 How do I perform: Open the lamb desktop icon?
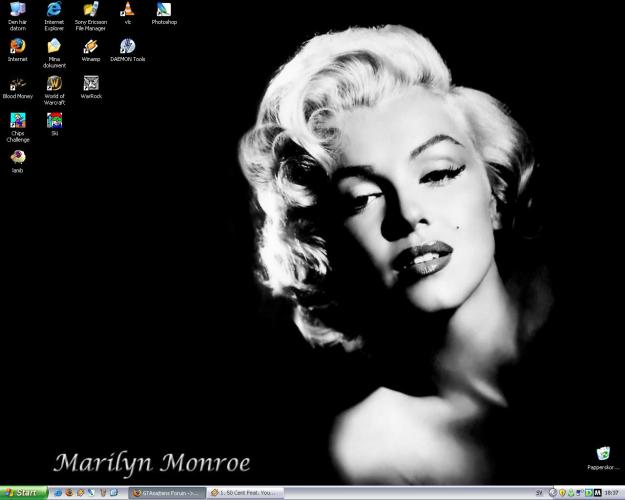pos(17,157)
